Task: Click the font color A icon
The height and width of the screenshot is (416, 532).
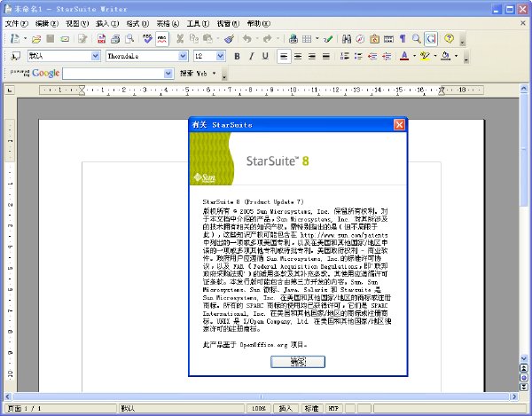Action: [x=404, y=57]
